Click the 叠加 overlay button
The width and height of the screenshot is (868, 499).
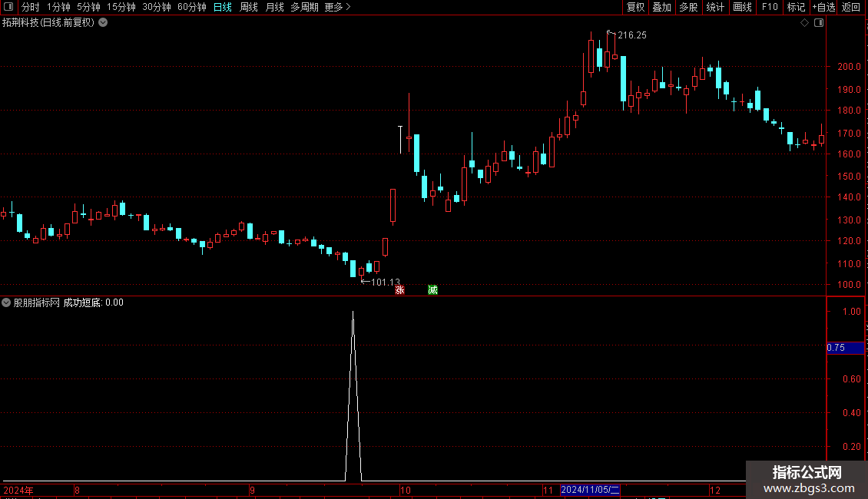click(661, 7)
